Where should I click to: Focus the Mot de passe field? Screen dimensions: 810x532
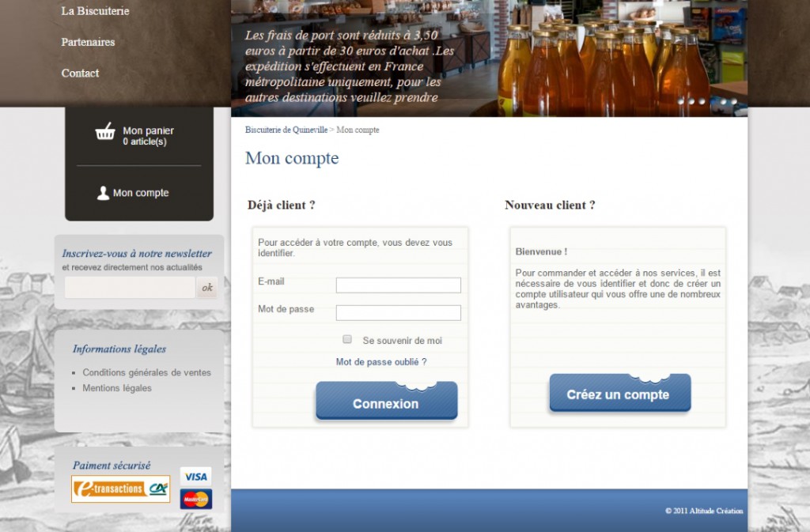pos(398,313)
